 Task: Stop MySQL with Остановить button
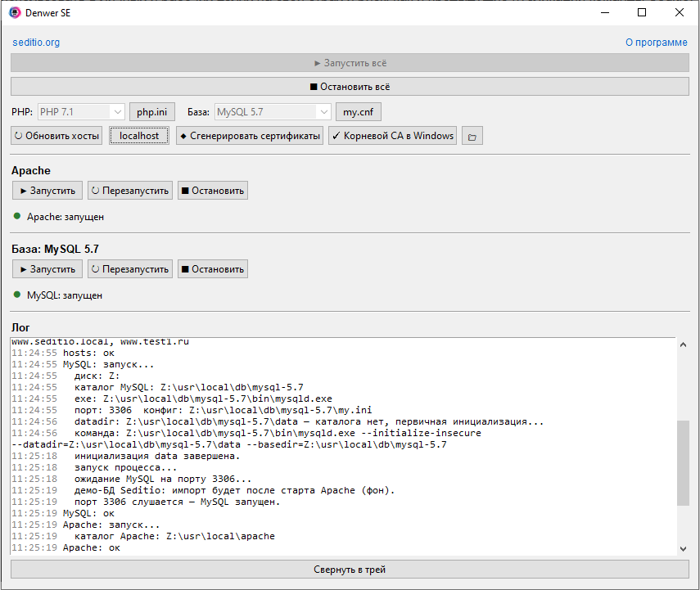tap(212, 269)
